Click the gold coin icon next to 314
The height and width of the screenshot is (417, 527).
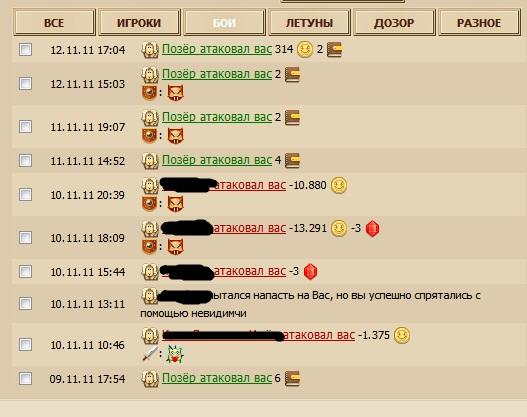point(305,49)
